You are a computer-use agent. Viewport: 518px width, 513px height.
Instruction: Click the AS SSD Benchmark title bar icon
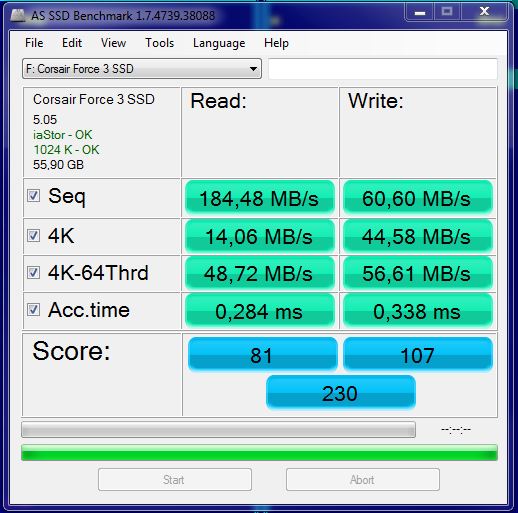(x=18, y=16)
